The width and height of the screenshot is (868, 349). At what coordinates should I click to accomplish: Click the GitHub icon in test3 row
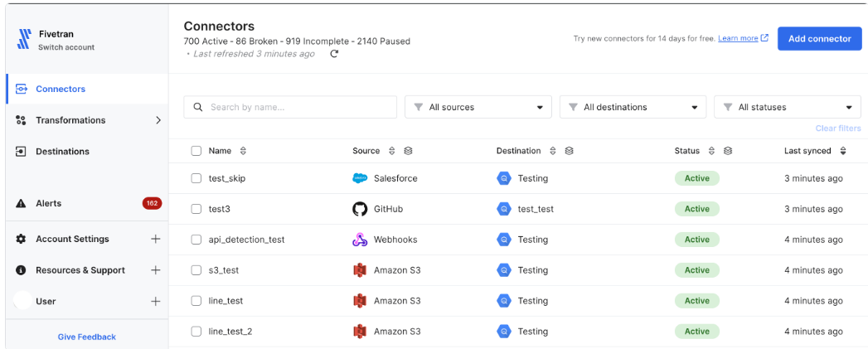[360, 209]
